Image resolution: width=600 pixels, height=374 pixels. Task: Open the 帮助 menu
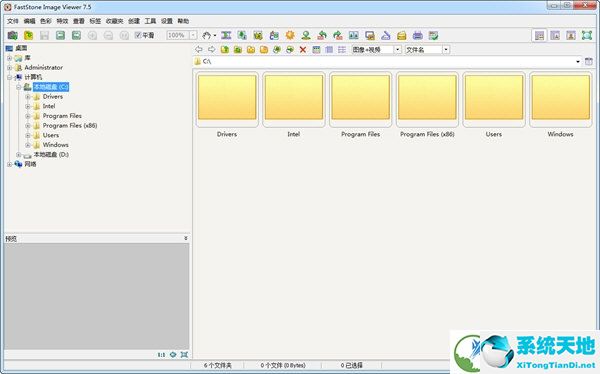pos(183,21)
